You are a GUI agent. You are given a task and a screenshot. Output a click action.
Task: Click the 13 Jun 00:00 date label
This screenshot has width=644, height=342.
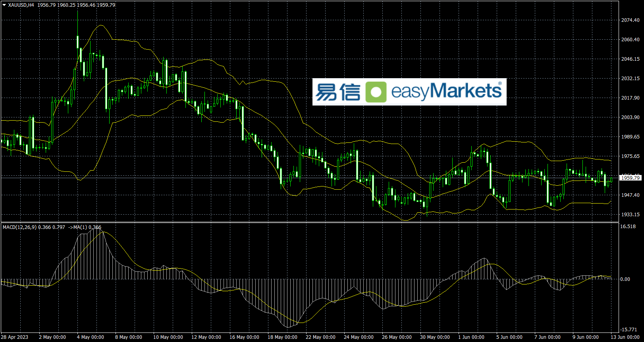pos(625,337)
